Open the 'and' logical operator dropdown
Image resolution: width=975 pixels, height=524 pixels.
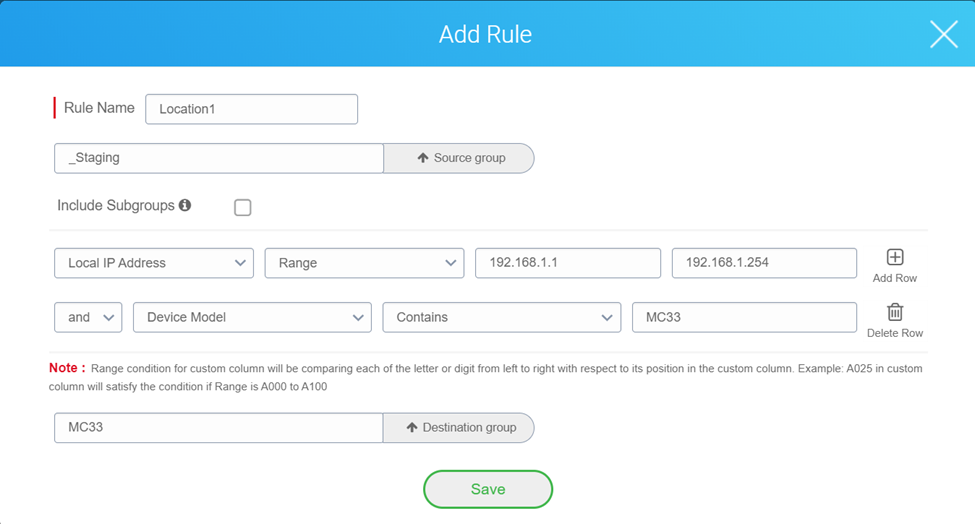(x=88, y=317)
